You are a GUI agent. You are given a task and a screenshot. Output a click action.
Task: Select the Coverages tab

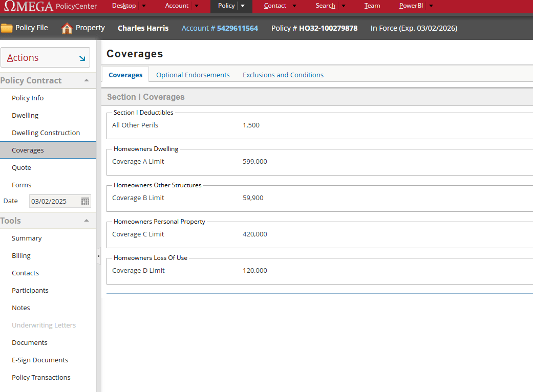coord(125,75)
